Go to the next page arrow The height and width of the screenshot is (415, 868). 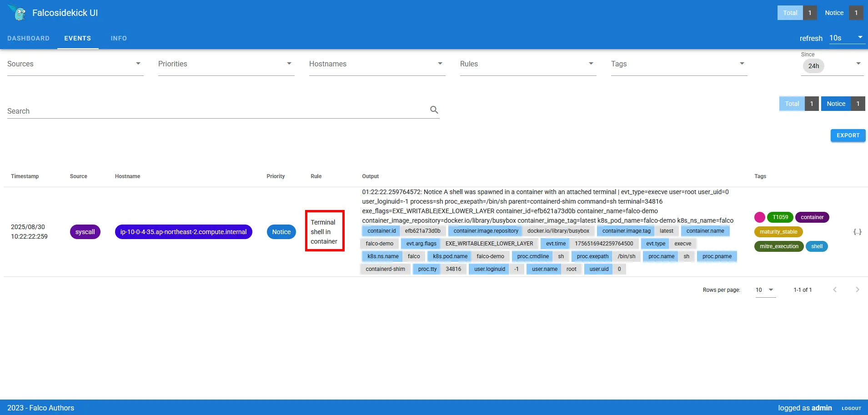point(858,290)
